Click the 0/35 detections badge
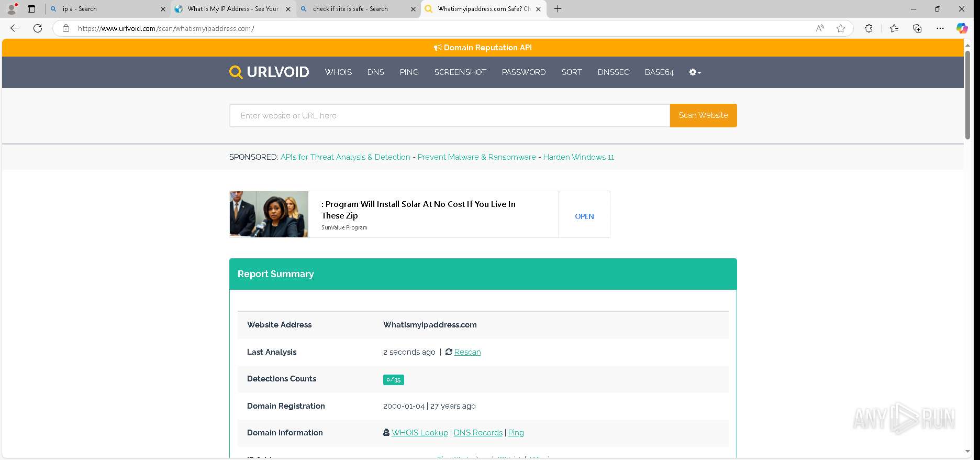980x460 pixels. point(394,380)
